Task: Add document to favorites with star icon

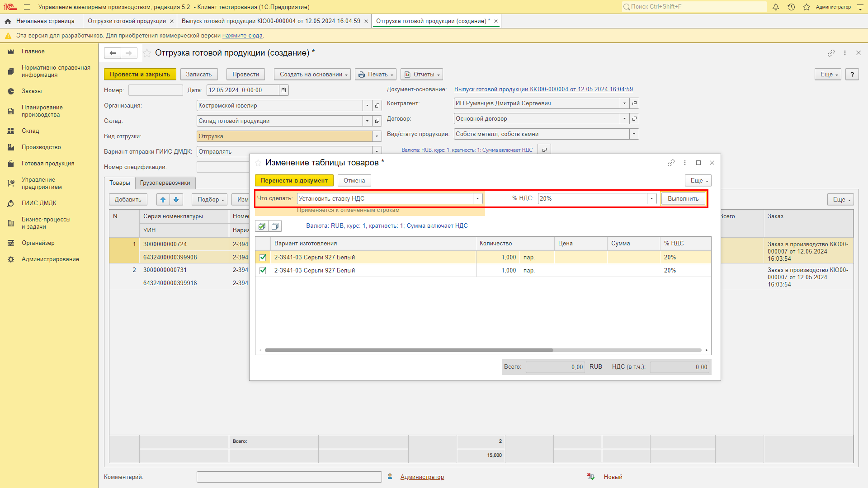Action: (x=147, y=53)
